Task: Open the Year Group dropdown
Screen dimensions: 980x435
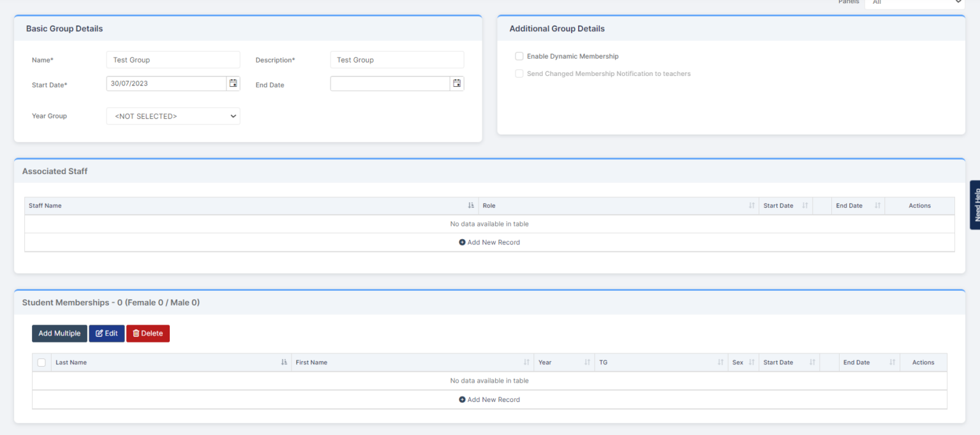Action: [173, 115]
